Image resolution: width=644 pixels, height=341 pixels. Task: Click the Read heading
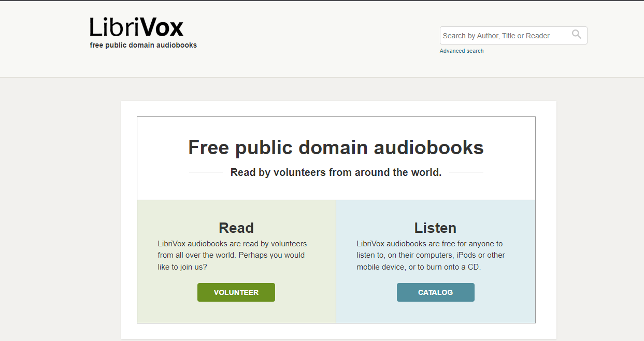point(236,228)
